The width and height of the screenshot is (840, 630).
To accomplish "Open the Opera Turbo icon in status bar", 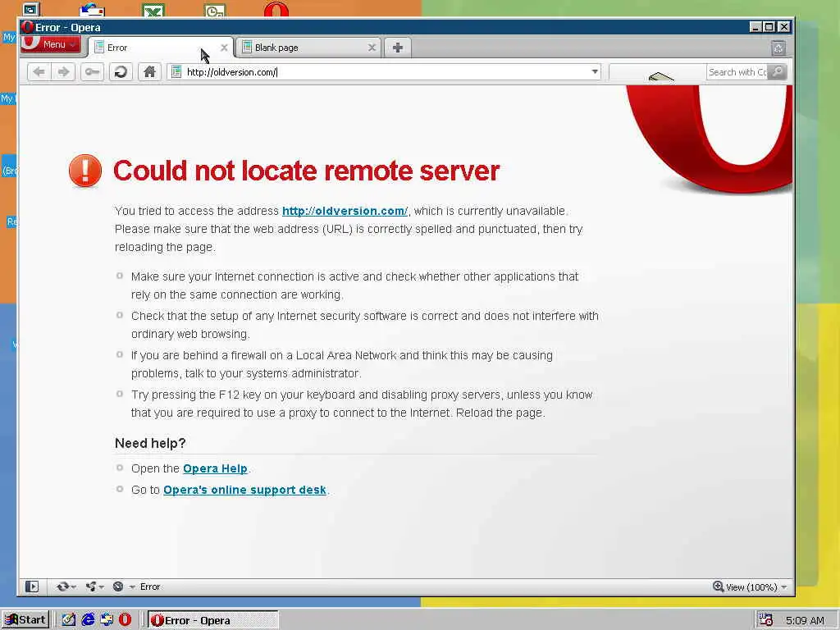I will (118, 587).
